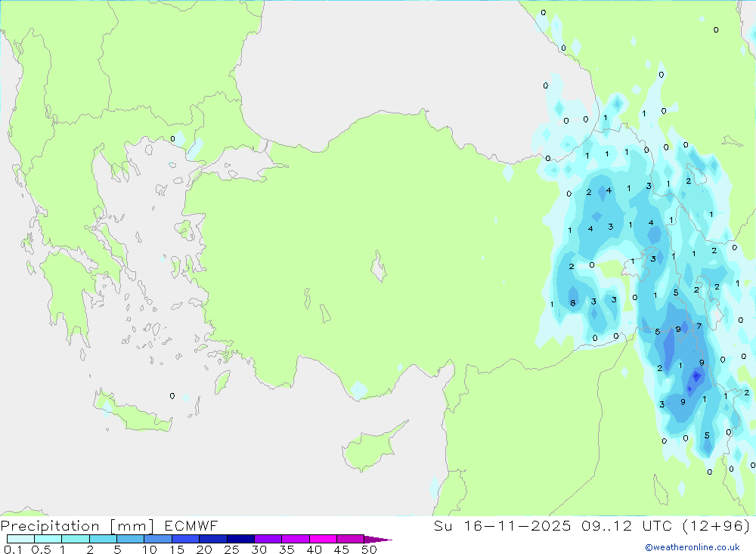This screenshot has width=756, height=554.
Task: Click the '(12+96)' forecast offset text
Action: tap(717, 526)
